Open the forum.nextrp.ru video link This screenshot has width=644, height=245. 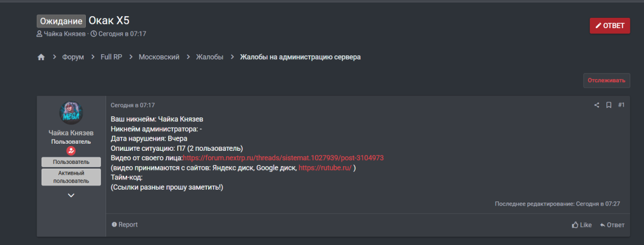(283, 158)
